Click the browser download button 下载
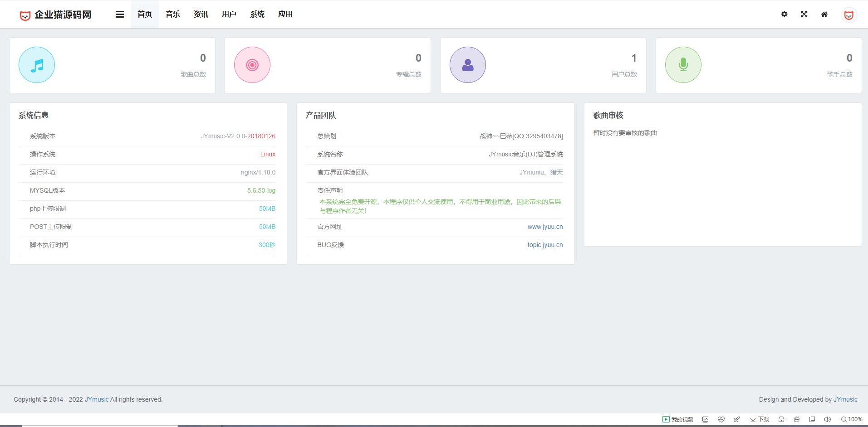This screenshot has height=427, width=868. click(760, 419)
